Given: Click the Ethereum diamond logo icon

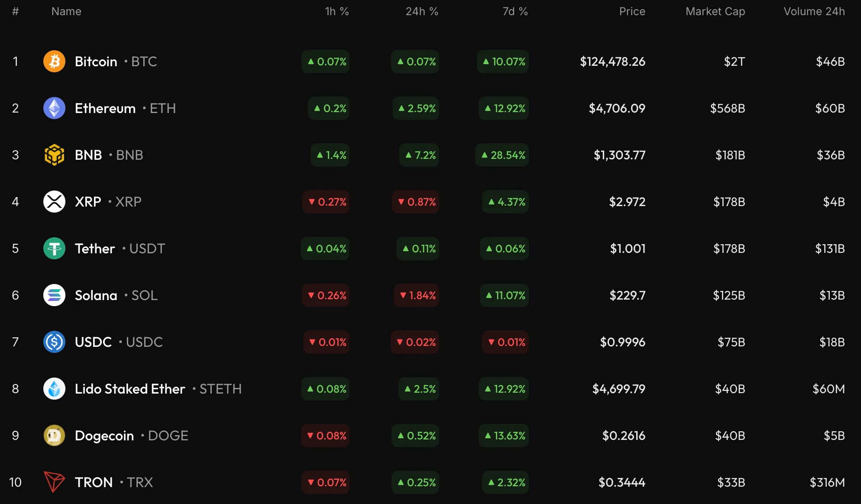Looking at the screenshot, I should [x=54, y=108].
